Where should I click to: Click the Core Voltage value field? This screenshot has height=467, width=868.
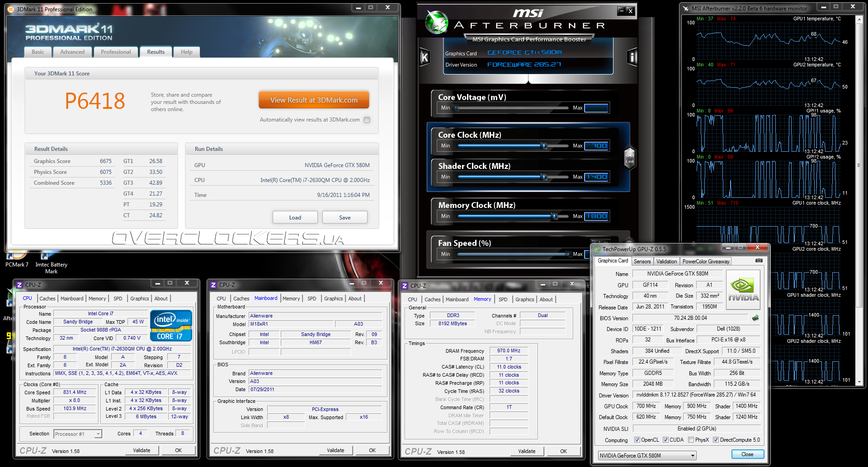596,108
